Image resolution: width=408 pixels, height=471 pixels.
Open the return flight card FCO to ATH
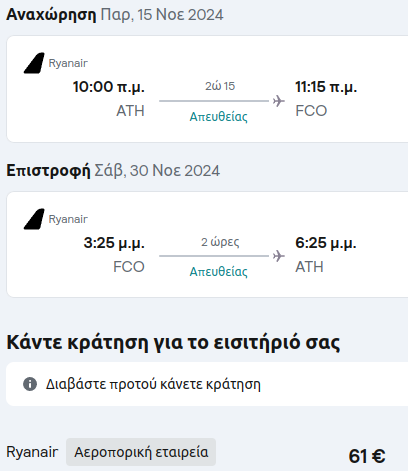pos(207,244)
